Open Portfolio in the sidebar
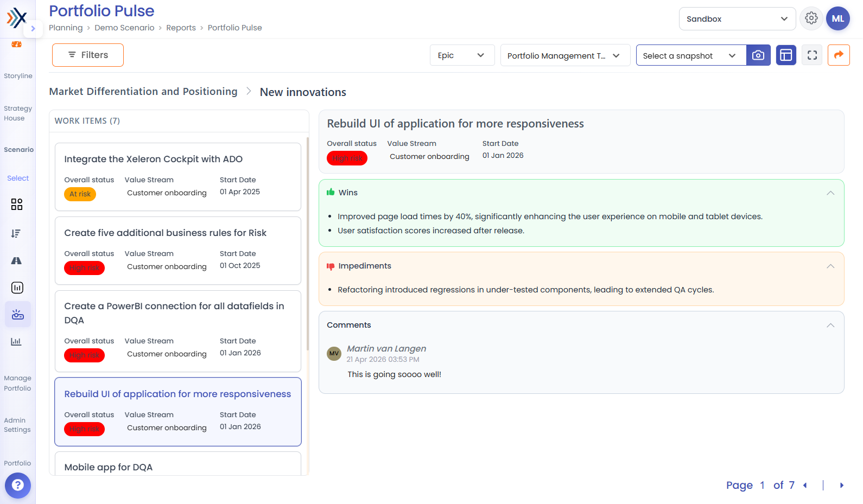Screen dimensions: 863x504 [17, 463]
